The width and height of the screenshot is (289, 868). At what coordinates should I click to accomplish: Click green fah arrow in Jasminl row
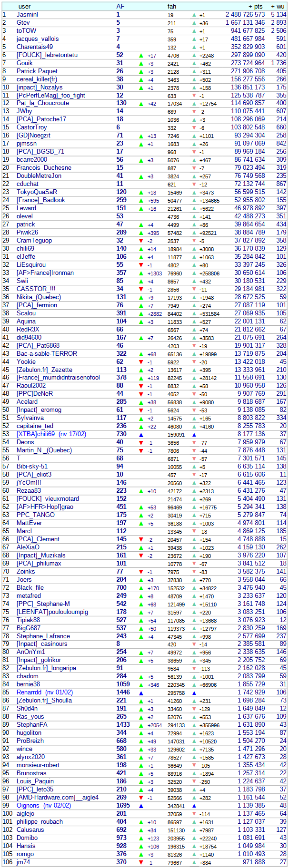click(194, 15)
